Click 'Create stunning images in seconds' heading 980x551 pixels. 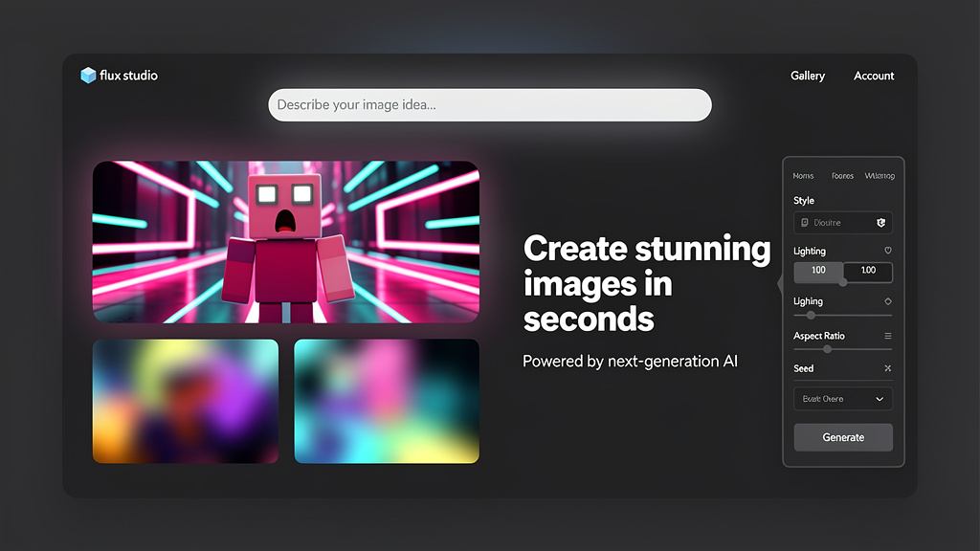[x=647, y=283]
